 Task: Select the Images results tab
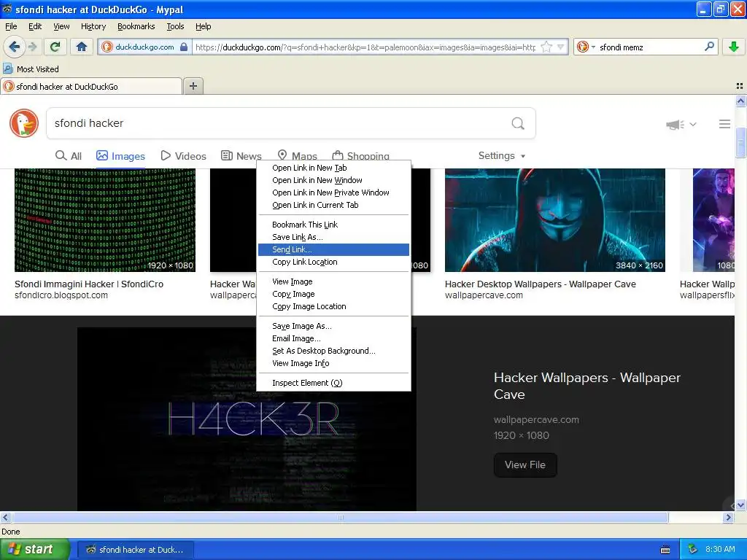120,156
